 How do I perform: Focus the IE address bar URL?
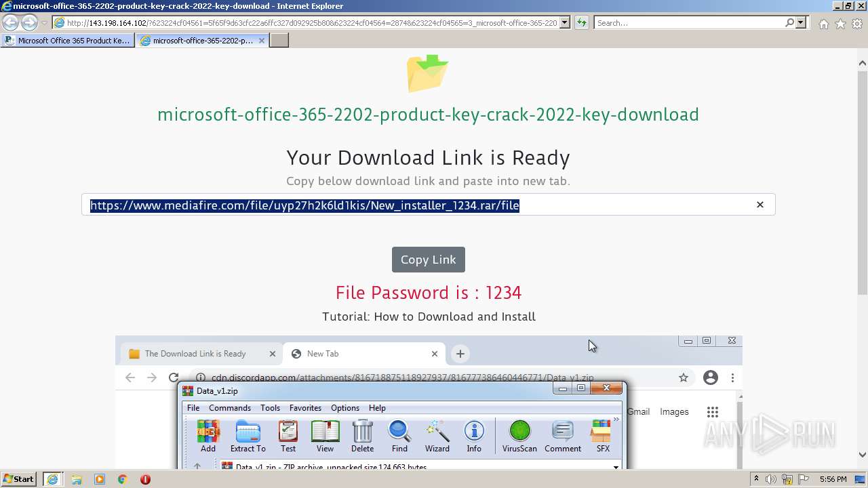(x=312, y=22)
